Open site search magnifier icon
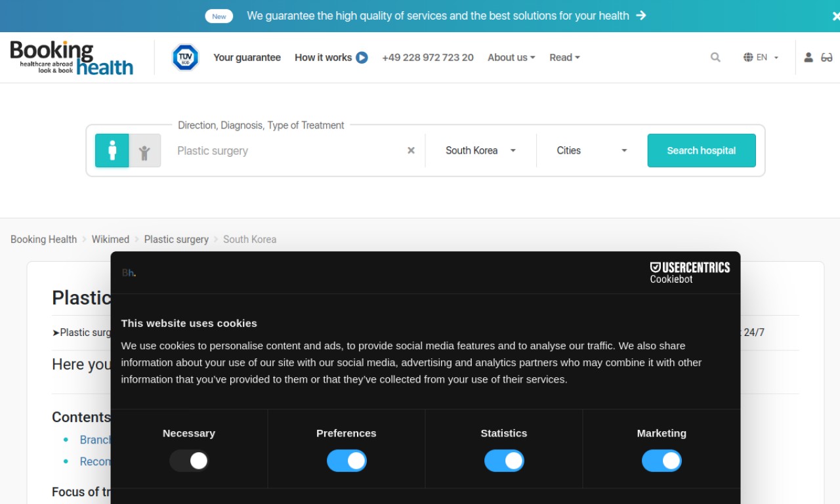 click(715, 58)
